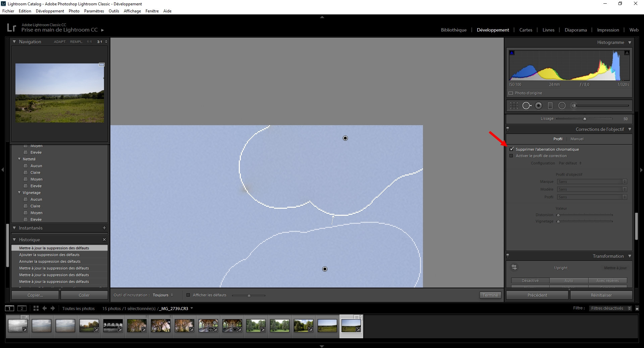
Task: Expand the Instantanés panel
Action: (14, 228)
